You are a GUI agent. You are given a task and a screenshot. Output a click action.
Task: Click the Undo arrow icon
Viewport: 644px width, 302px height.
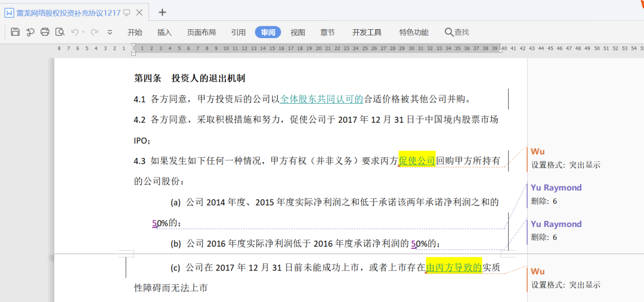pos(75,32)
